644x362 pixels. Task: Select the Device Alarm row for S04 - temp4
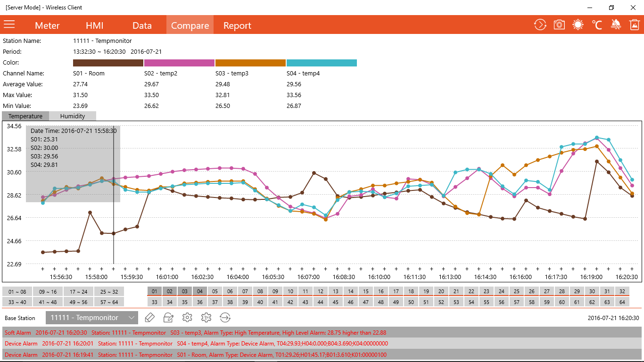[322, 344]
